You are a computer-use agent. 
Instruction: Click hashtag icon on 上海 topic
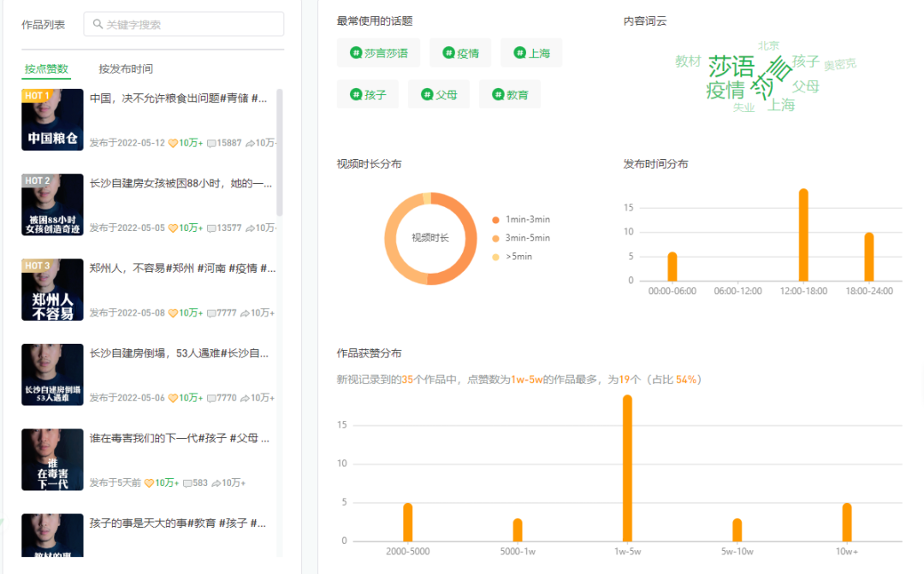519,53
